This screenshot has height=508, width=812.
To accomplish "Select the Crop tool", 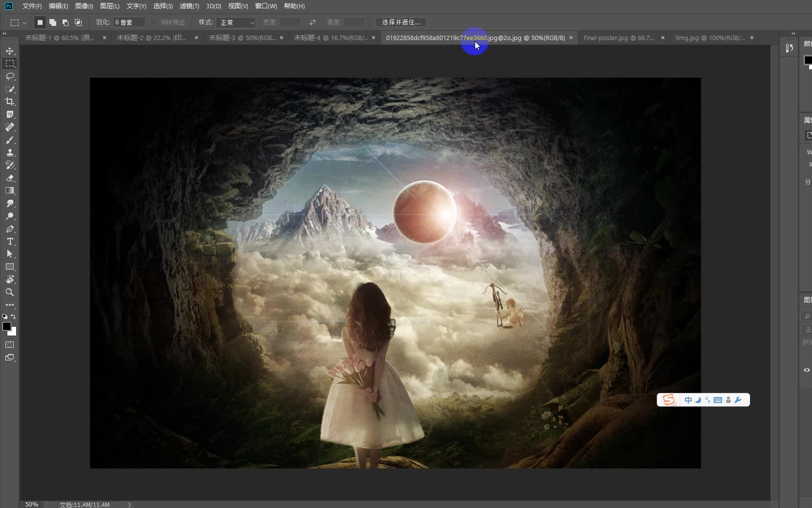I will [10, 102].
